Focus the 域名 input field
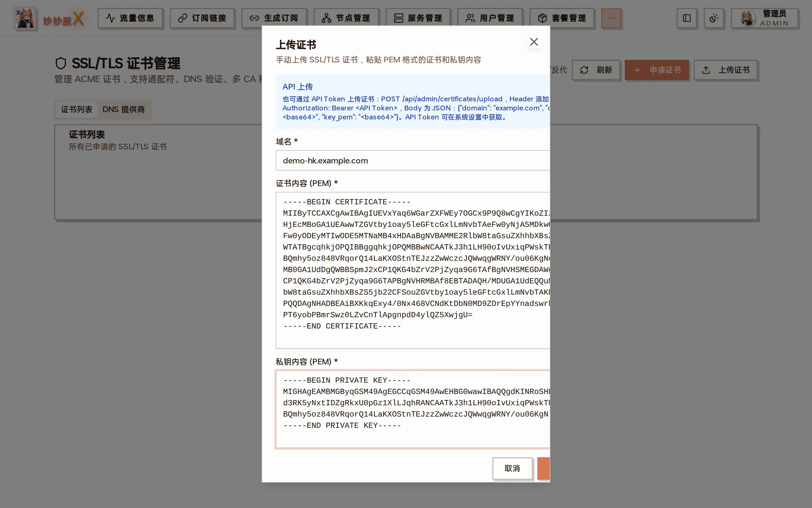Screen dimensions: 812x508 (413, 160)
